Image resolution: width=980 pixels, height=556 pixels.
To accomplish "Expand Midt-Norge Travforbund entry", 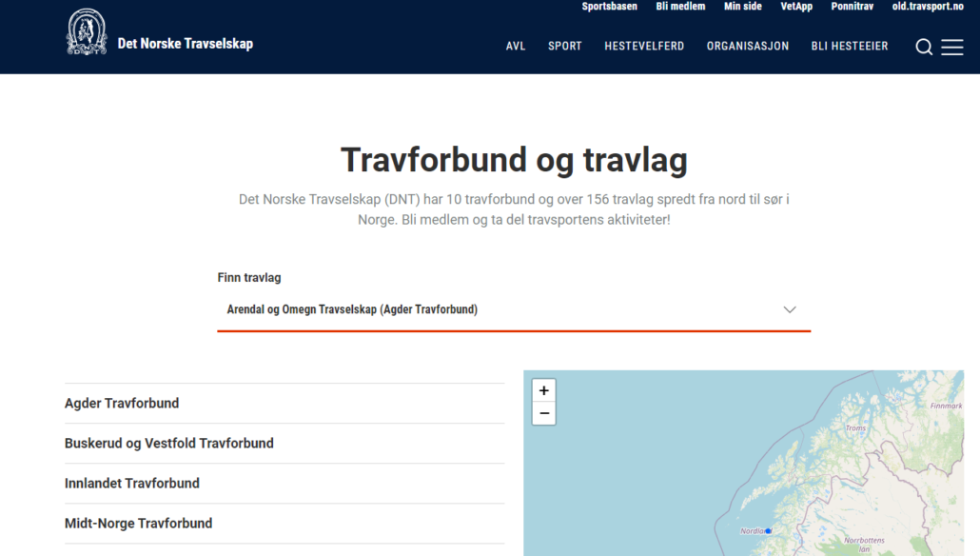I will (139, 523).
